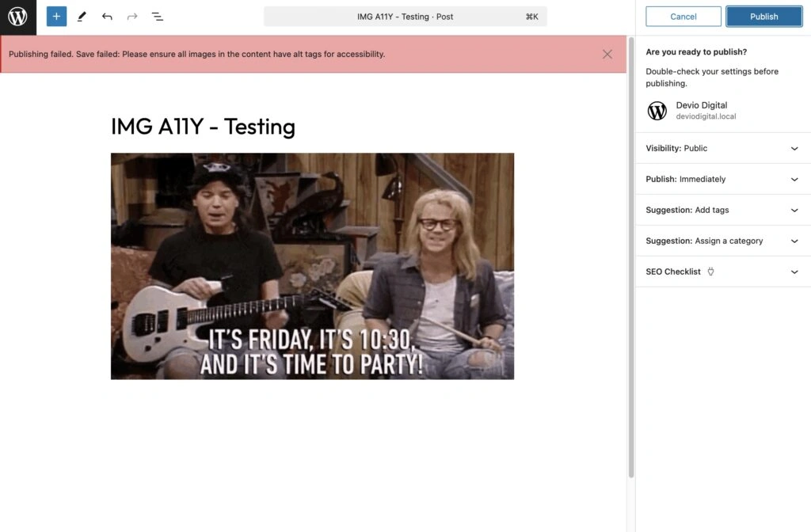
Task: Select the Tools pencil icon
Action: 82,17
